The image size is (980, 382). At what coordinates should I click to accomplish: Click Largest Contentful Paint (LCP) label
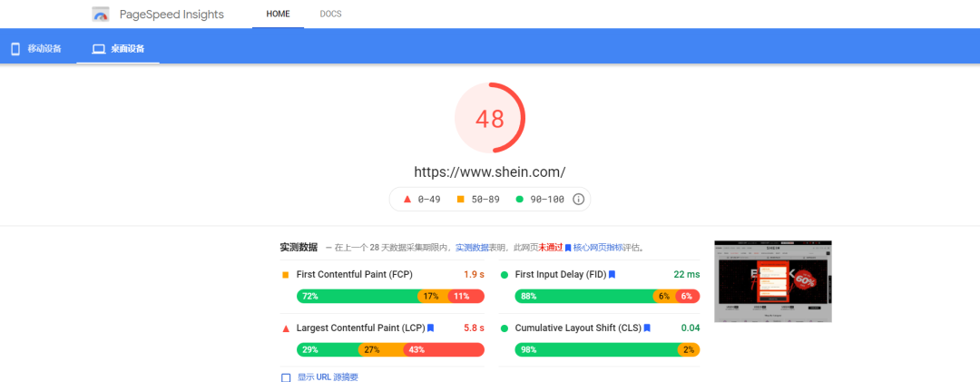(360, 328)
